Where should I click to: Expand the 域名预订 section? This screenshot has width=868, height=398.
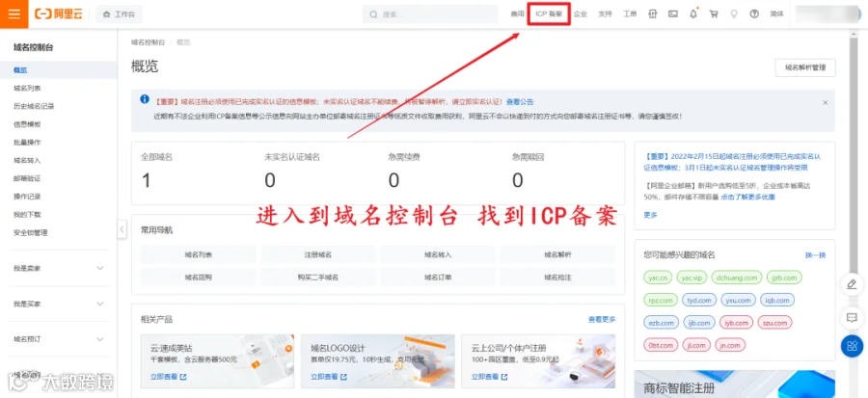[58, 339]
